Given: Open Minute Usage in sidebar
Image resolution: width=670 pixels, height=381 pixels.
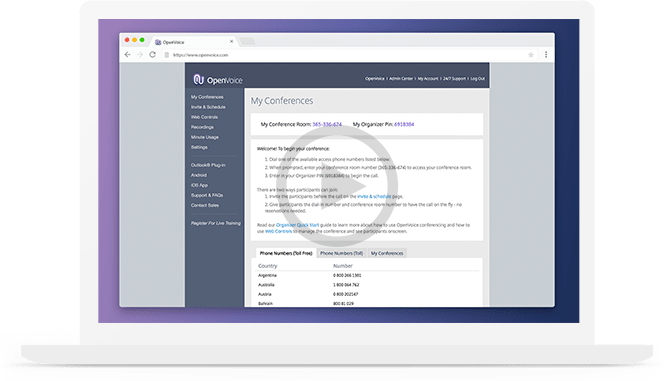Looking at the screenshot, I should click(205, 137).
